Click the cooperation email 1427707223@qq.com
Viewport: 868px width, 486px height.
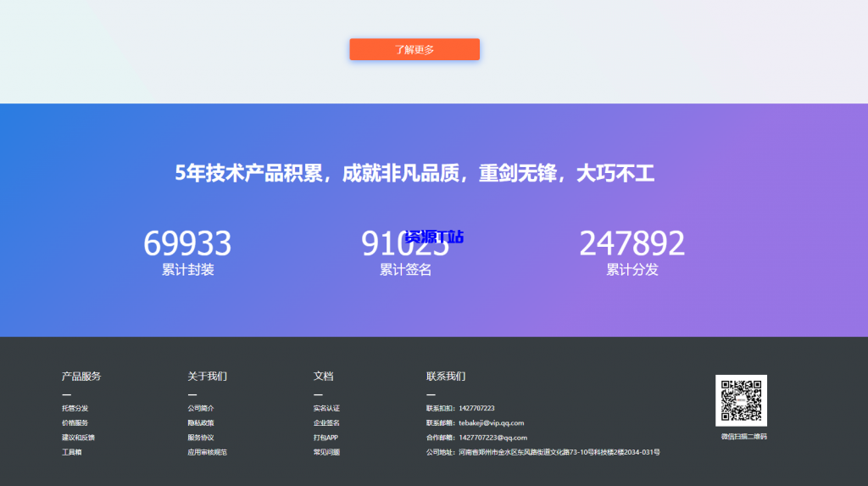pyautogui.click(x=492, y=438)
